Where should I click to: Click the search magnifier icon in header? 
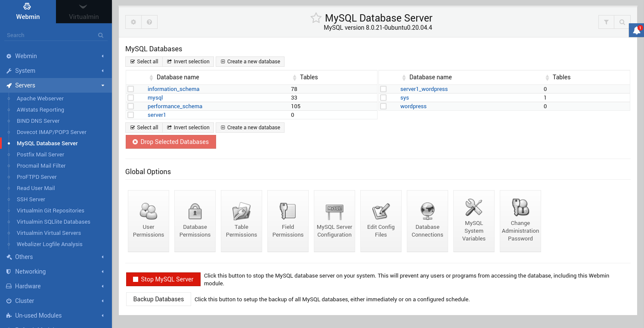point(622,22)
